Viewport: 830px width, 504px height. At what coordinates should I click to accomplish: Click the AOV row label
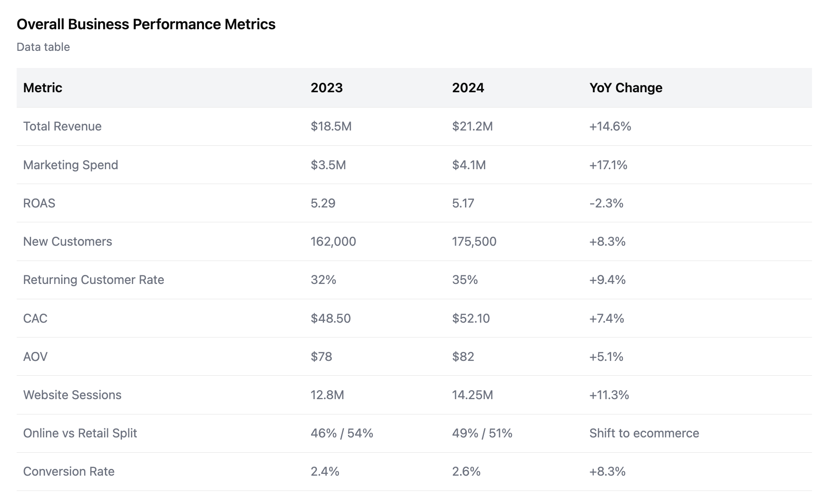(35, 356)
